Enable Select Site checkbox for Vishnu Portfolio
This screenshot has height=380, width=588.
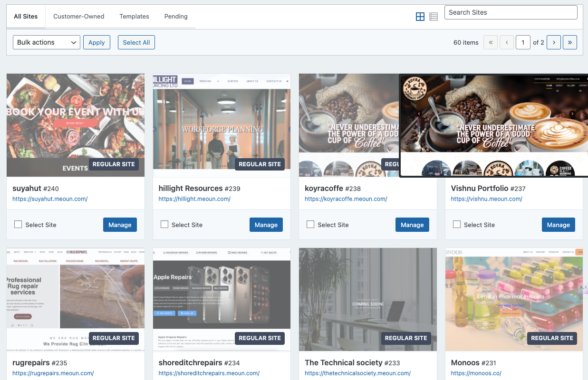pos(457,224)
